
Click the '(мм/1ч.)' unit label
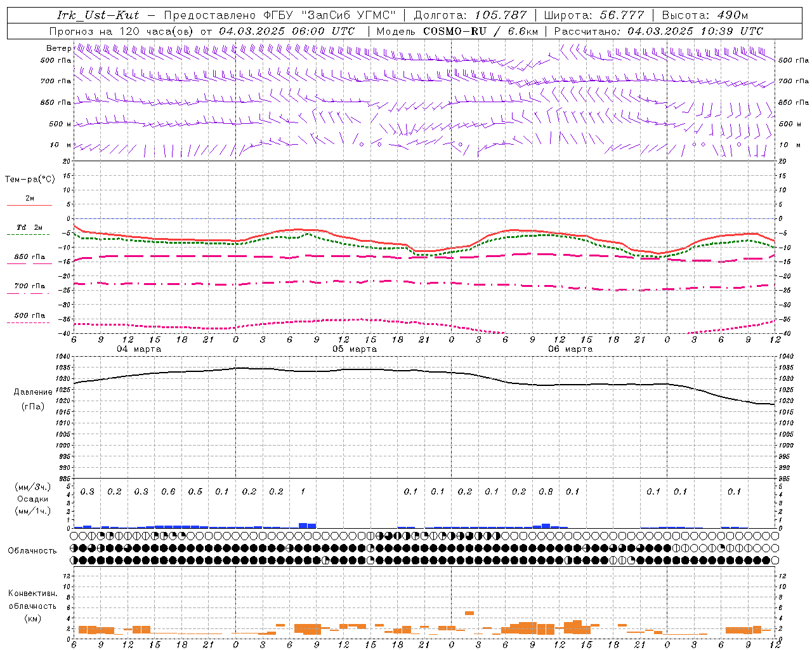[33, 511]
